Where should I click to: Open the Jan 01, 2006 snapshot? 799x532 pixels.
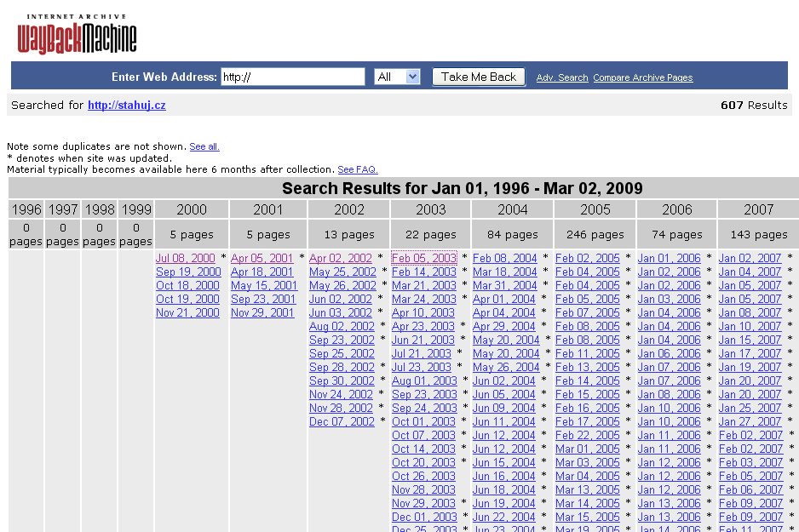669,258
